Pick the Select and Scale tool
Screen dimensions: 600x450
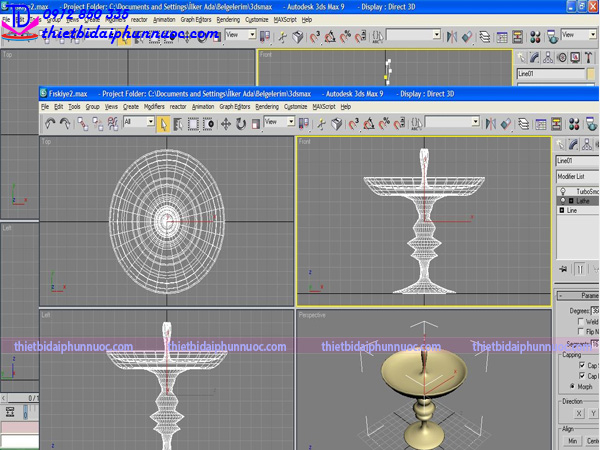point(256,124)
